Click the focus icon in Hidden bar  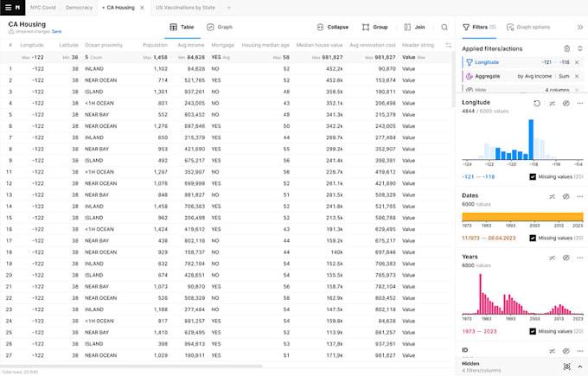567,366
